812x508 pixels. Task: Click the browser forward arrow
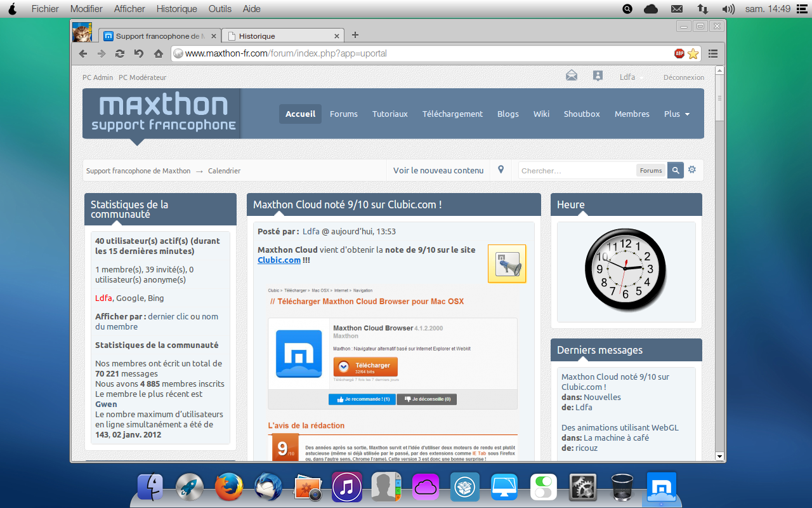101,54
